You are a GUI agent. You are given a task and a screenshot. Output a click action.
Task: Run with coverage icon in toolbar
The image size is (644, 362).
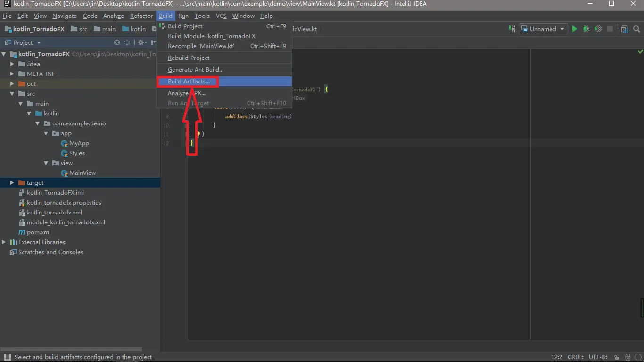(598, 29)
